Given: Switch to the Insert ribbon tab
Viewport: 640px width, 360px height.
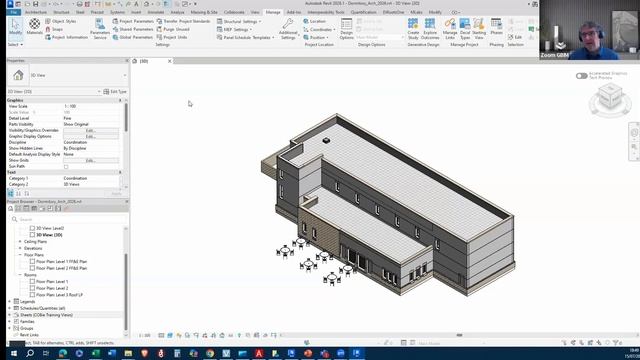Looking at the screenshot, I should [x=136, y=12].
